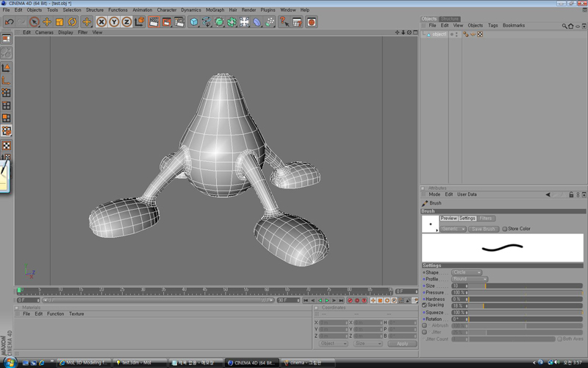Open Render Settings icon
The image size is (588, 368).
[x=179, y=22]
